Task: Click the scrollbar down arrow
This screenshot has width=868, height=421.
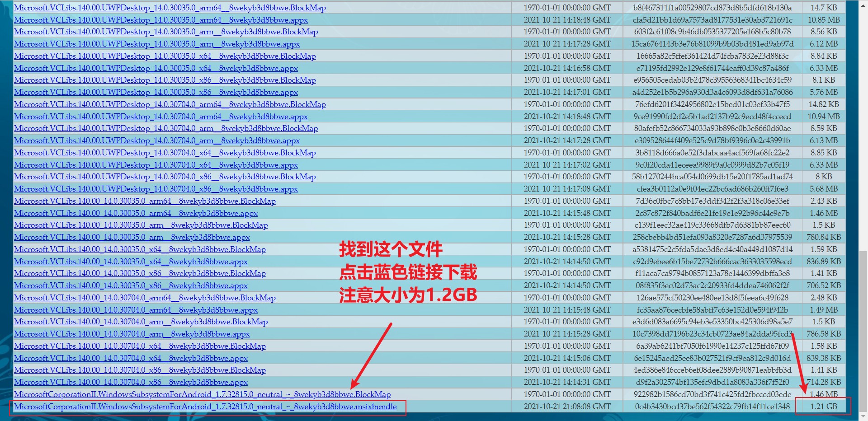Action: point(863,416)
